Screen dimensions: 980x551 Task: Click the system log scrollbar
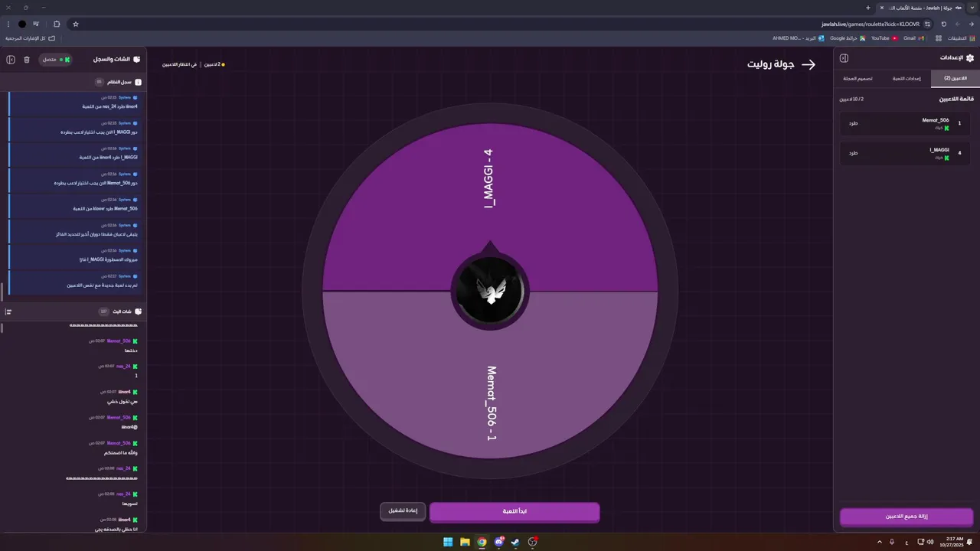click(2, 292)
